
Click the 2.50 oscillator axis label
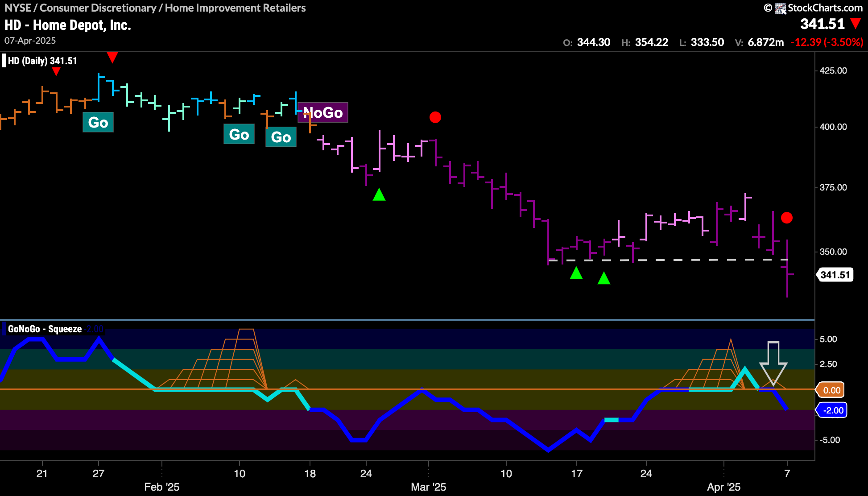828,364
